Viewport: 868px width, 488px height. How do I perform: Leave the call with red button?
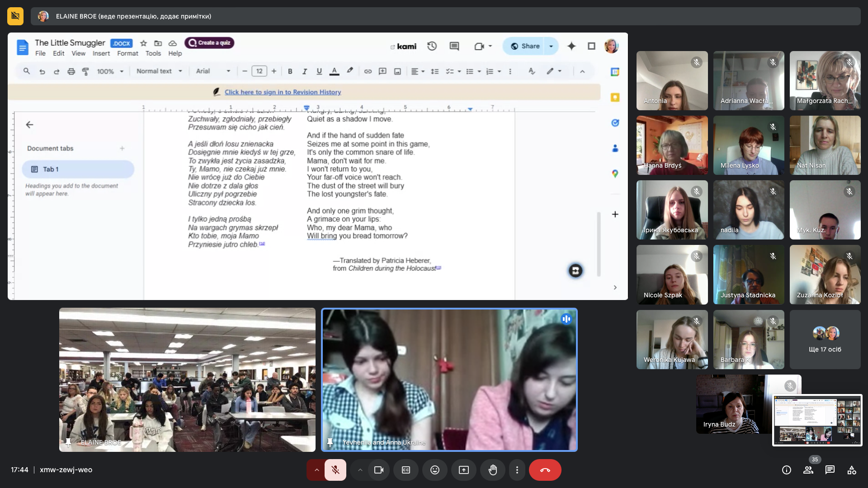coord(545,470)
